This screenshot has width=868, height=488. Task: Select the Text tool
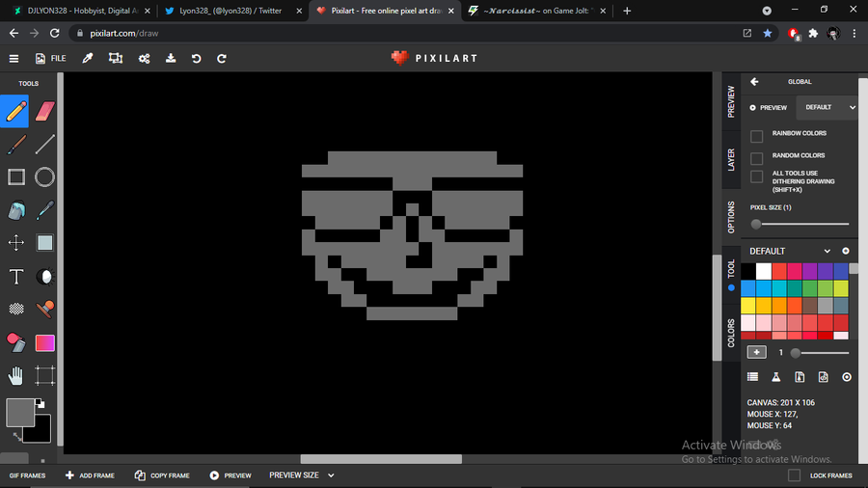click(x=16, y=276)
